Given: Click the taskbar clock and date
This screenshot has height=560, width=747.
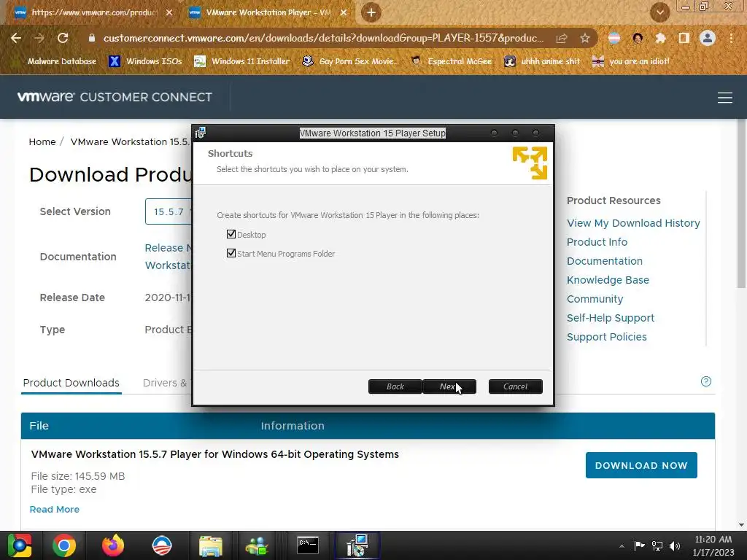Looking at the screenshot, I should tap(713, 545).
